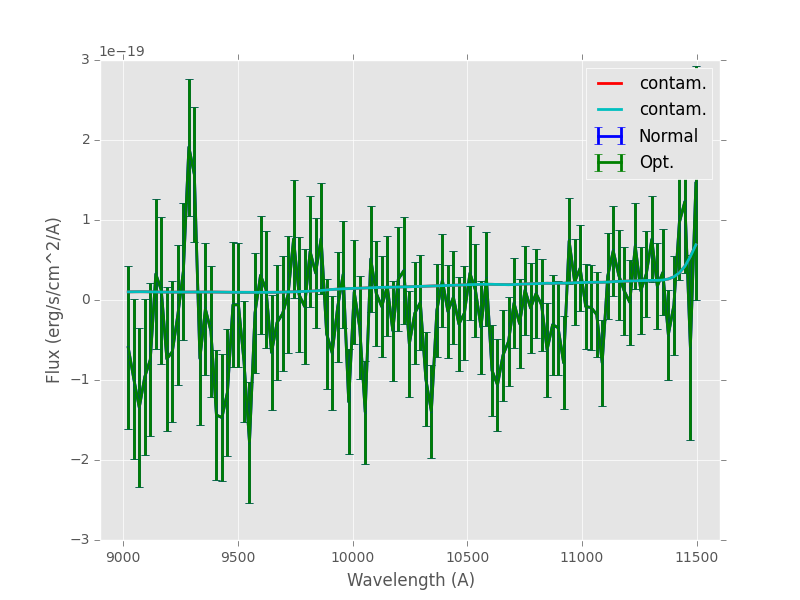Image resolution: width=800 pixels, height=600 pixels.
Task: Click the y-axis tick label 0
Action: 88,300
